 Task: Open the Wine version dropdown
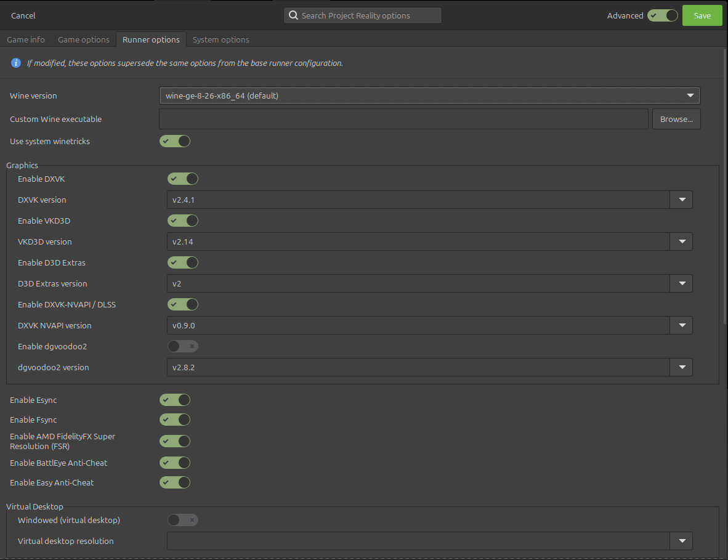pos(429,95)
